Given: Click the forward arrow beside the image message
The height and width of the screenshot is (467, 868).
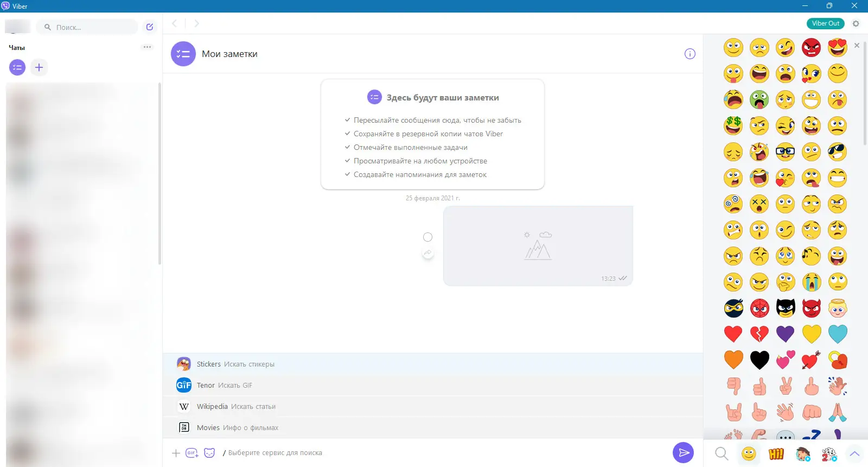Looking at the screenshot, I should point(428,253).
